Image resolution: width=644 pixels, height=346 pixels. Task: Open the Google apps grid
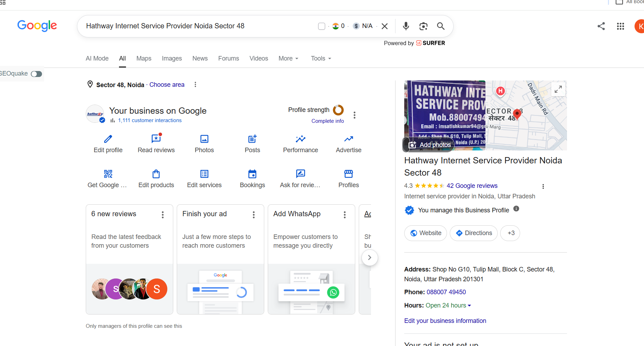coord(620,26)
